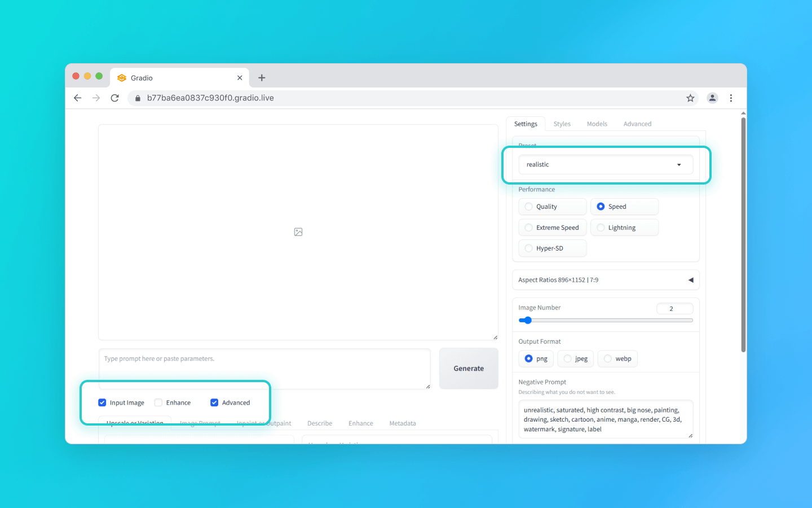
Task: Switch to the Settings tab
Action: coord(526,124)
